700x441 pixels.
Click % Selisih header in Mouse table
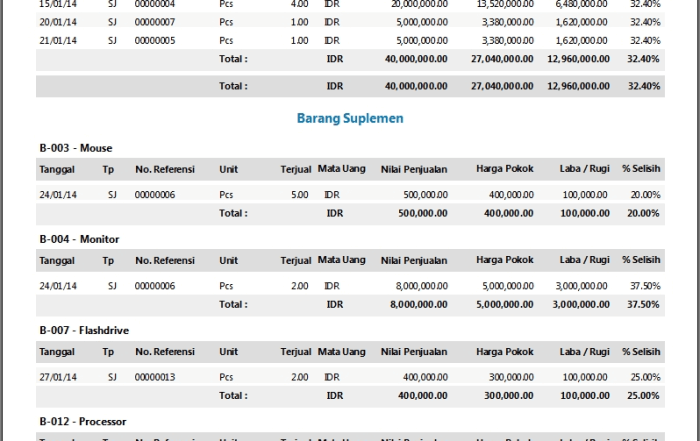pyautogui.click(x=641, y=169)
